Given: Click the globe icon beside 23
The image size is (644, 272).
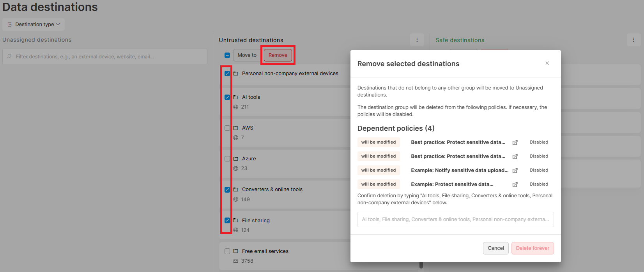Looking at the screenshot, I should (236, 168).
